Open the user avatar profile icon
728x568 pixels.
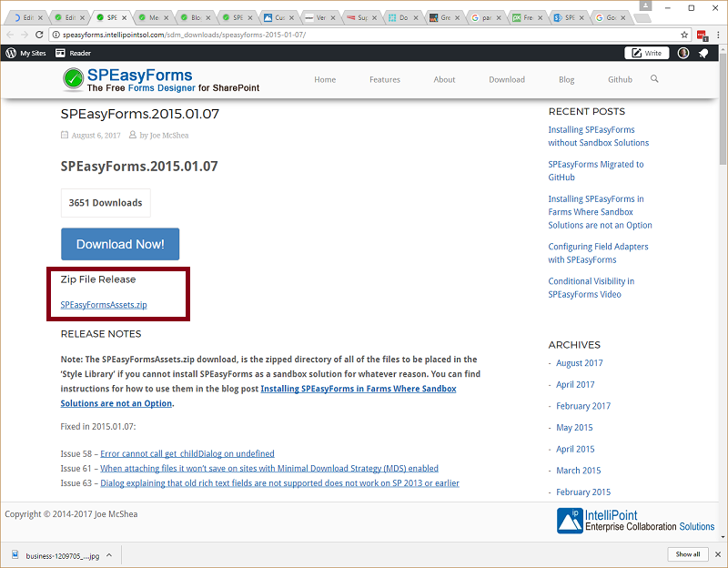coord(683,53)
